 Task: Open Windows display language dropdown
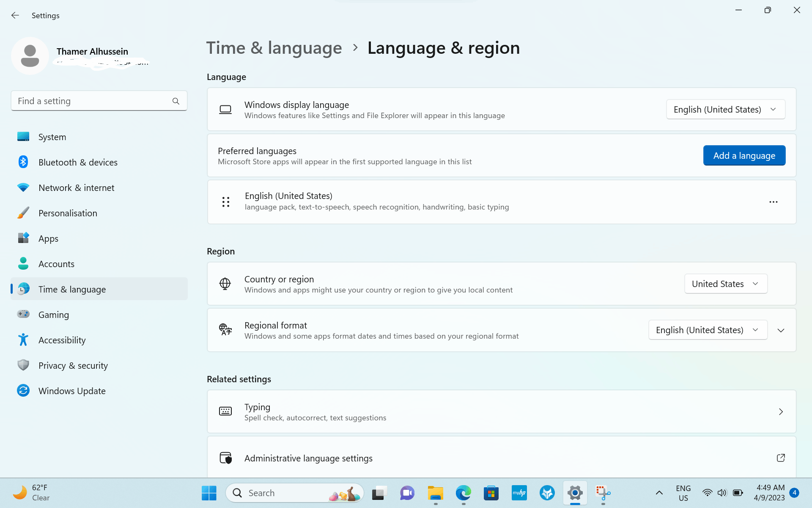(x=725, y=110)
